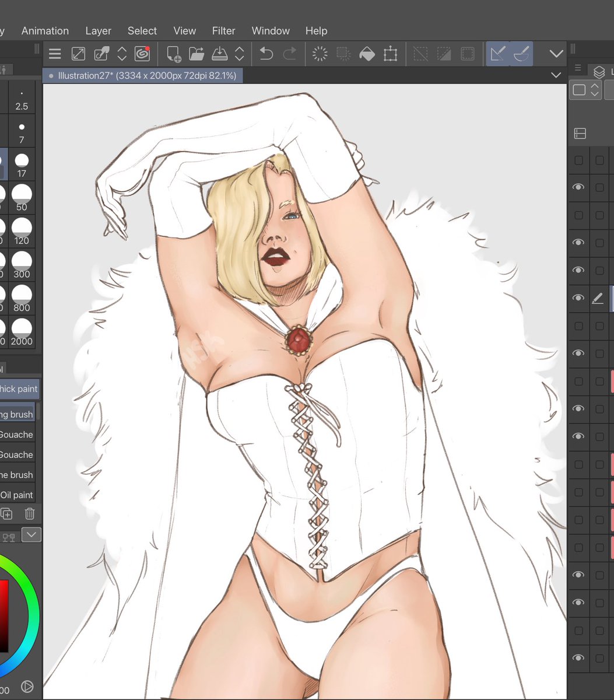Click stepper arrows next to the eyedropper-style icon
This screenshot has width=614, height=700.
pyautogui.click(x=122, y=54)
